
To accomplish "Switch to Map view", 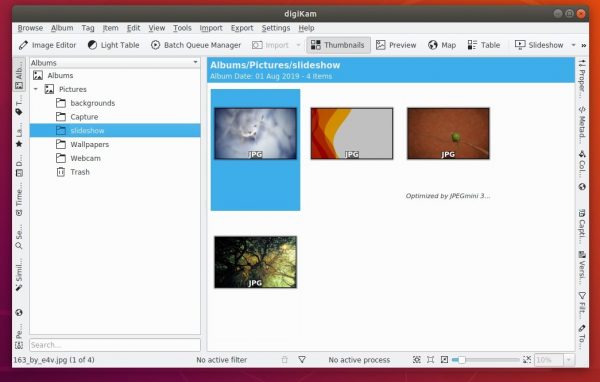I will point(442,45).
